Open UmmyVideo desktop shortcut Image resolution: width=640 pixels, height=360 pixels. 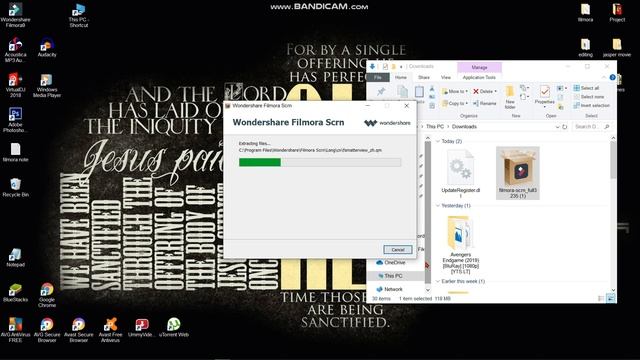point(141,327)
